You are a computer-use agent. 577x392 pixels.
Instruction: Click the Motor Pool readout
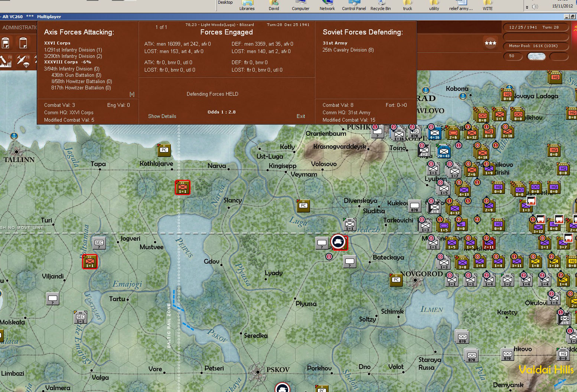click(x=536, y=46)
